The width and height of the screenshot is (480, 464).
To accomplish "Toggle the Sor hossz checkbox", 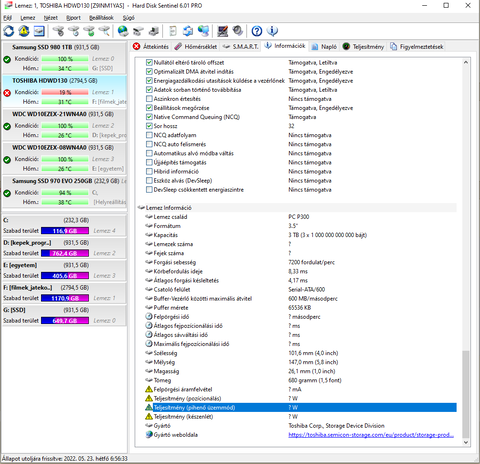I will [149, 126].
